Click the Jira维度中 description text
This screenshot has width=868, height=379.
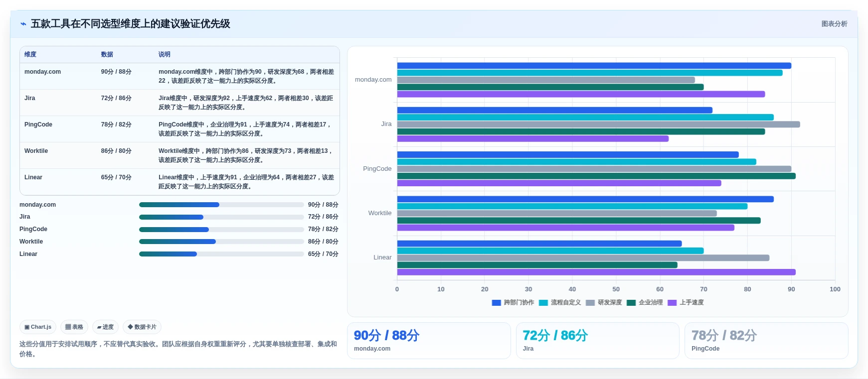tap(246, 103)
